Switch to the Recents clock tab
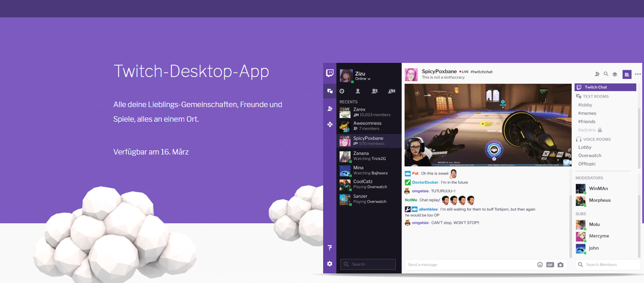The width and height of the screenshot is (644, 283). coord(342,91)
